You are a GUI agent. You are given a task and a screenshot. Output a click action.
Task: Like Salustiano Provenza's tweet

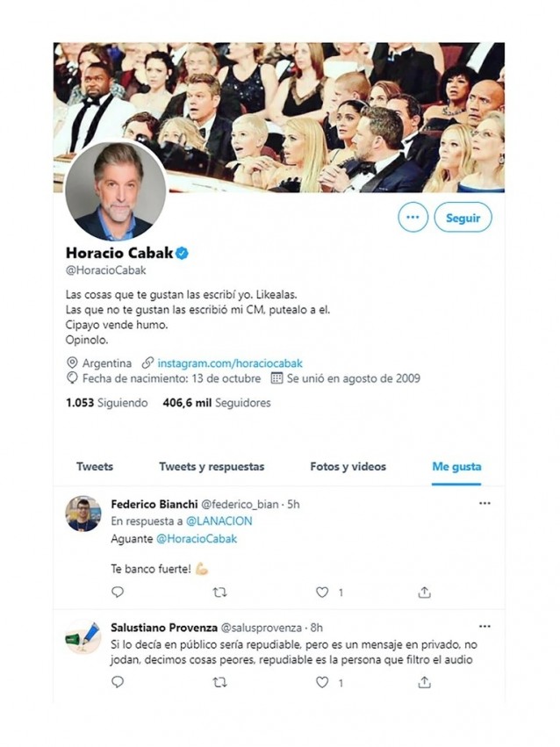pos(322,682)
